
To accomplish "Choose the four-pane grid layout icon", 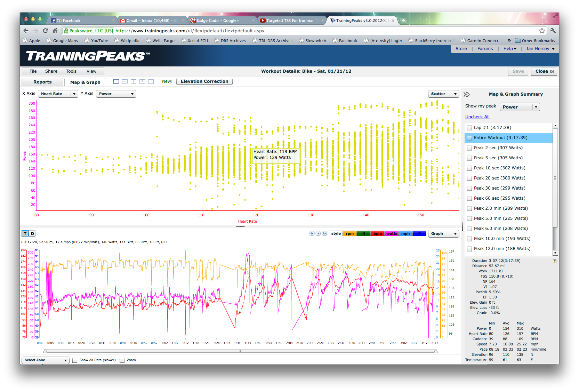I will (151, 82).
